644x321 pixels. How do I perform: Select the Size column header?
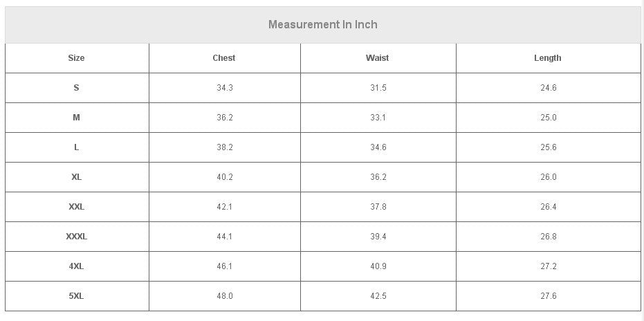(x=76, y=58)
